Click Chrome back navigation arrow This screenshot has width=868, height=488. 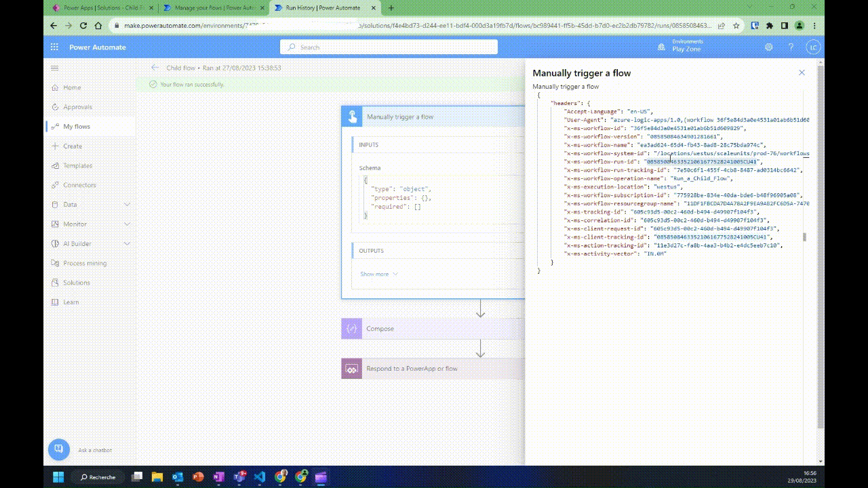[54, 26]
